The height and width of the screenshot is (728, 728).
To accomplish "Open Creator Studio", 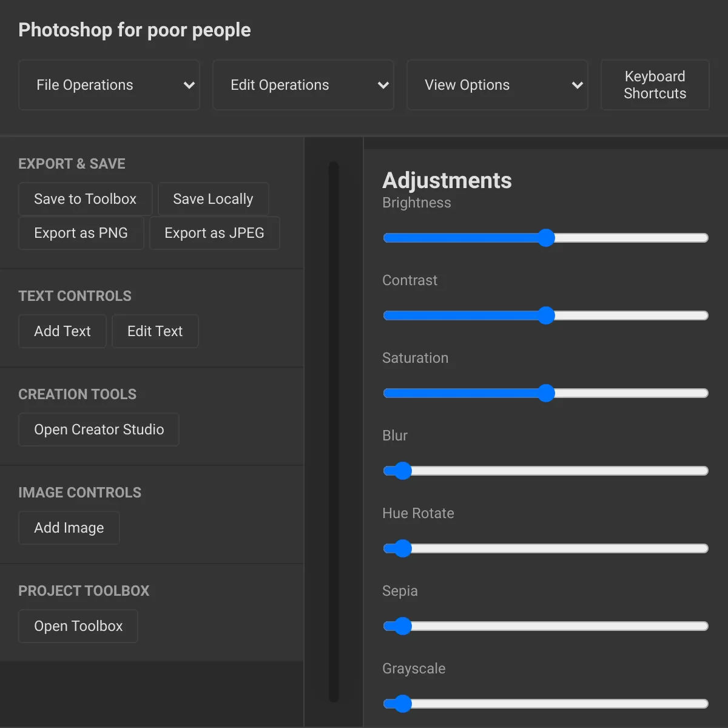I will (x=99, y=430).
